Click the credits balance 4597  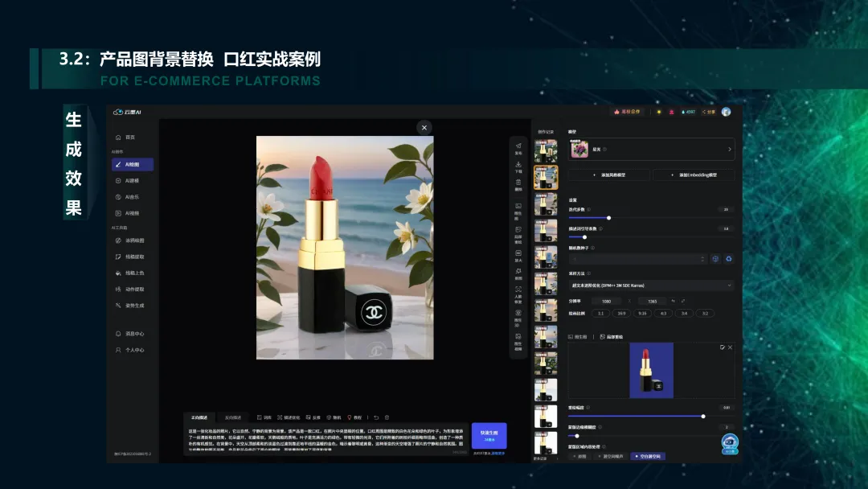click(x=688, y=112)
